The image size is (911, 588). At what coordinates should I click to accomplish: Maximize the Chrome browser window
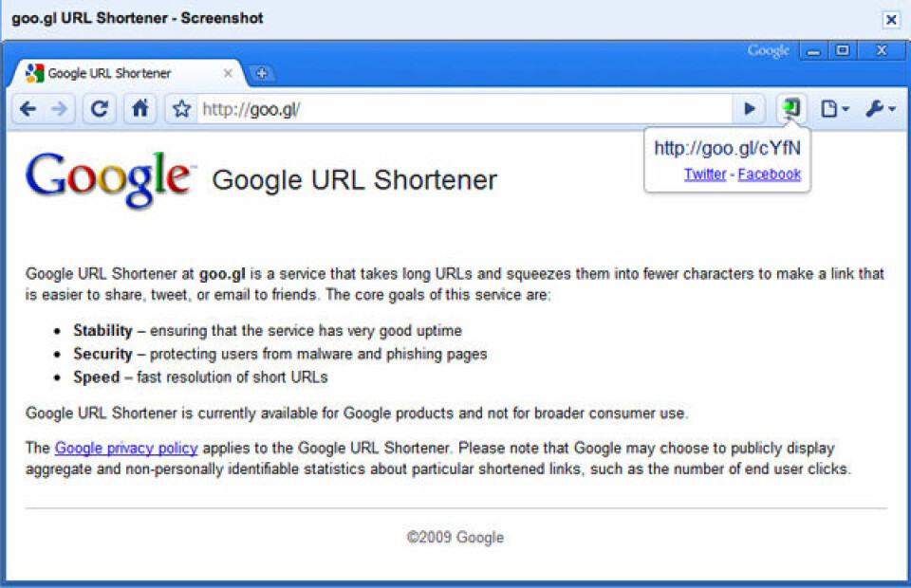[843, 50]
